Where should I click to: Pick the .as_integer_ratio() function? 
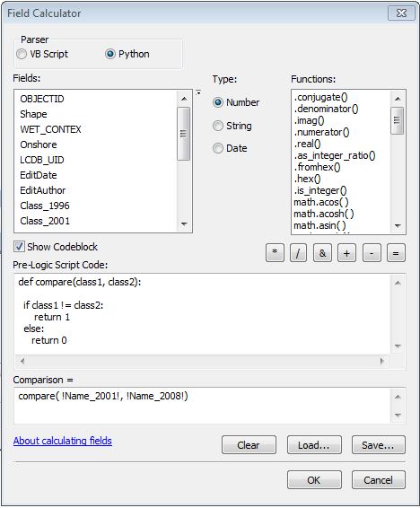[335, 155]
